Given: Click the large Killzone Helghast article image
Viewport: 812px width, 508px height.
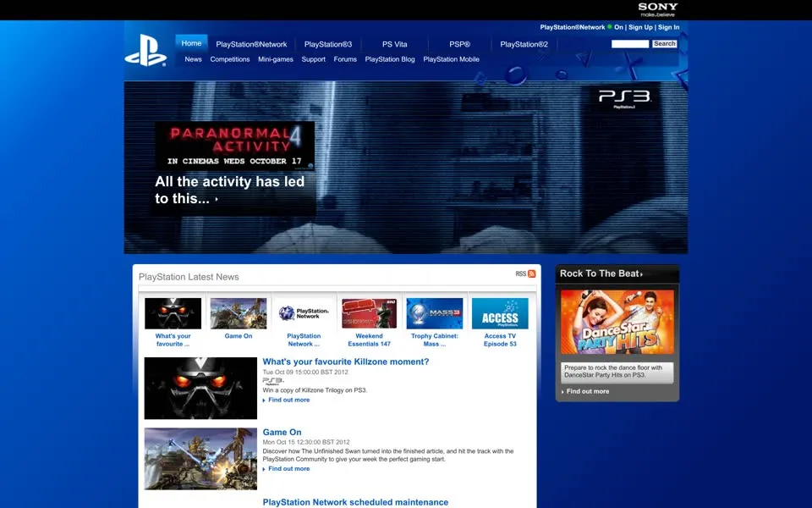Looking at the screenshot, I should coord(200,389).
